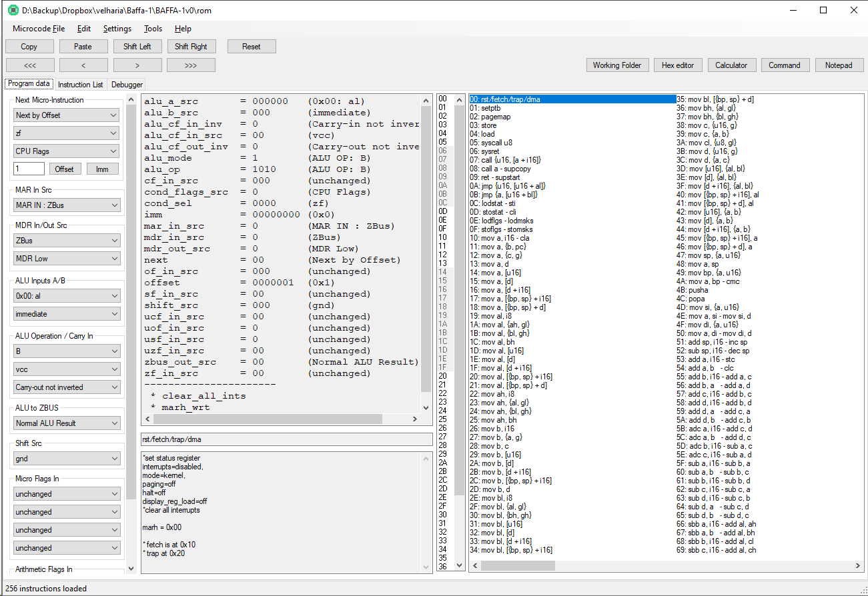
Task: Select instruction 00: rst/fetch/trap/dma
Action: [x=572, y=99]
